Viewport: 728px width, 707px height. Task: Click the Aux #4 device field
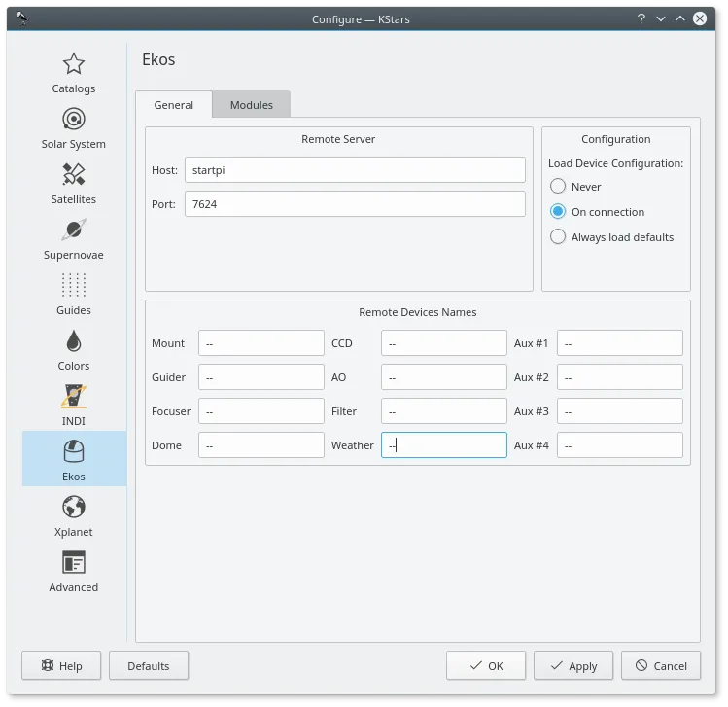[620, 445]
